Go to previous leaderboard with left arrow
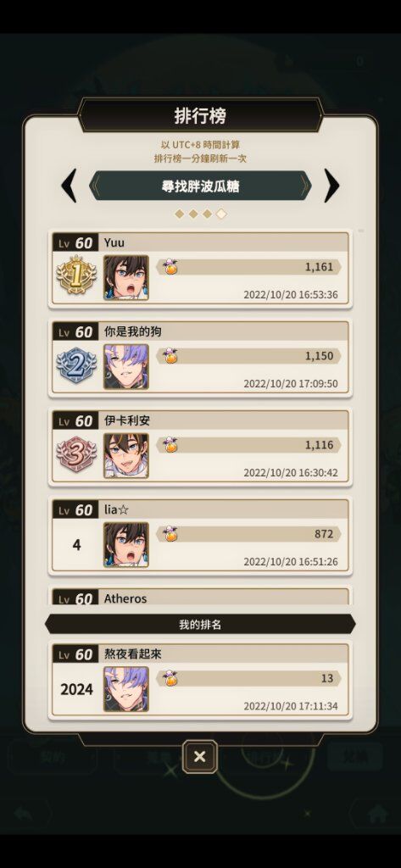The image size is (401, 868). 69,186
